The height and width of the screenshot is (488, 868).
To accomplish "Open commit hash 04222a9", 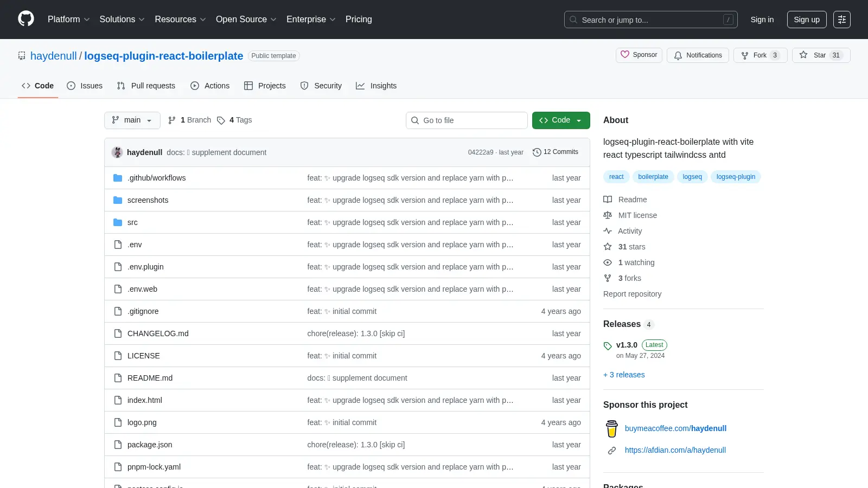I will point(481,152).
